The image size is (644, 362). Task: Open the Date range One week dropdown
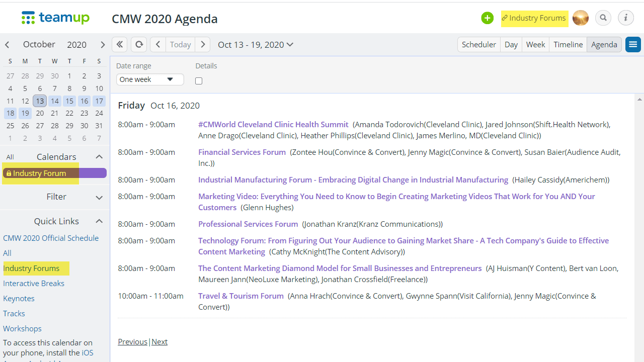tap(150, 79)
